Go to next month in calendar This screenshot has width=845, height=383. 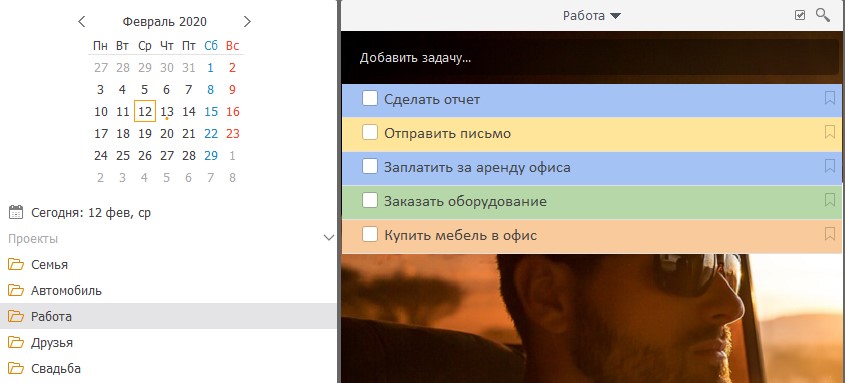(x=247, y=22)
